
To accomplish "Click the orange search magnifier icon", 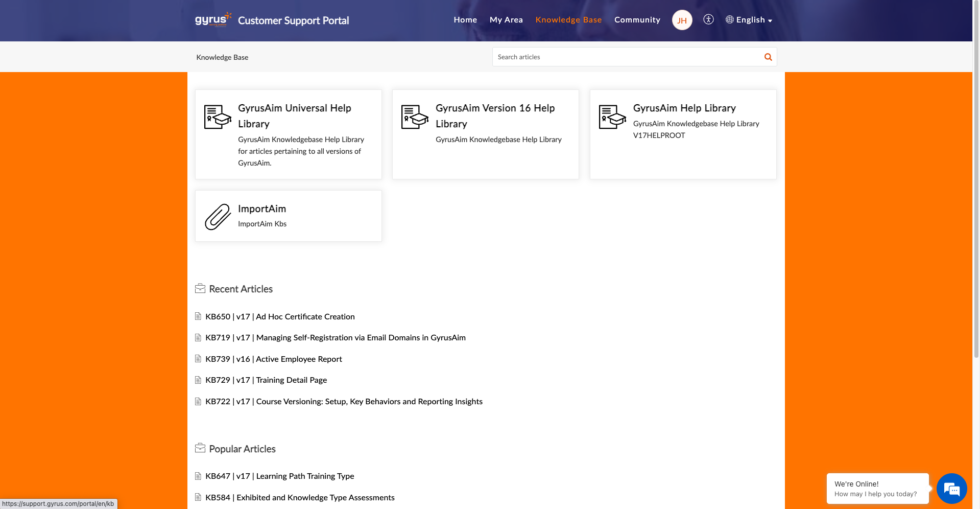I will pos(768,57).
